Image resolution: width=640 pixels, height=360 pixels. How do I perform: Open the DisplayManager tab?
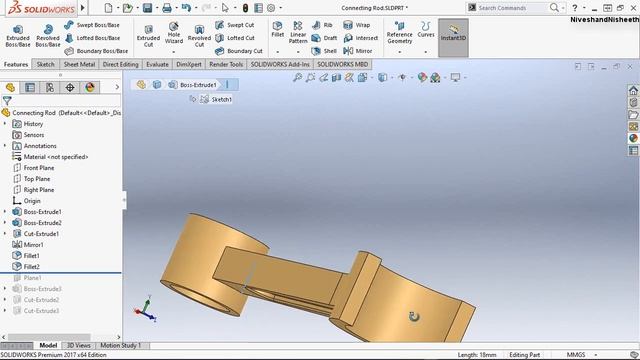tap(90, 87)
